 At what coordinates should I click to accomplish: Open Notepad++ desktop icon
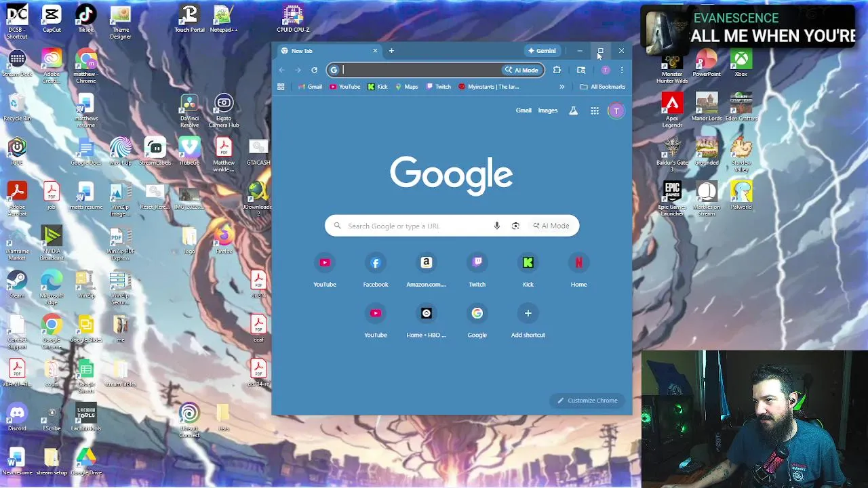click(224, 18)
